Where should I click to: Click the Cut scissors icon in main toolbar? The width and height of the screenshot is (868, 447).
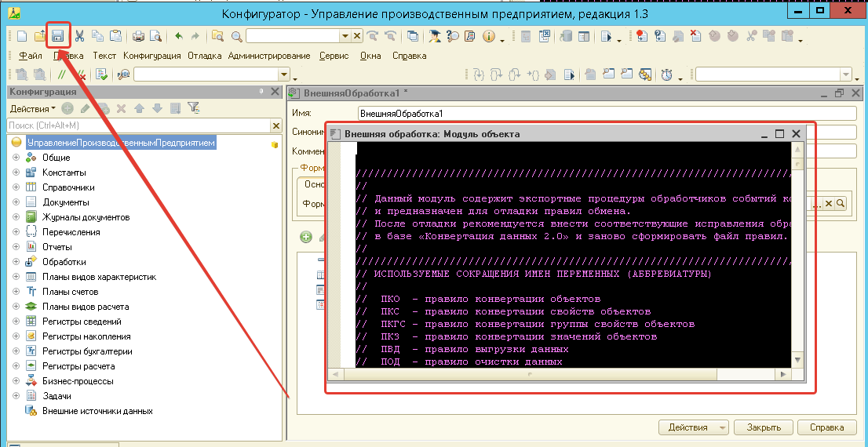click(x=79, y=36)
